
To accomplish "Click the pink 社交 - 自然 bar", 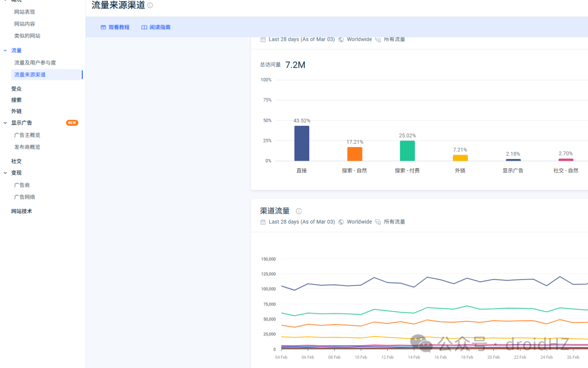I will pyautogui.click(x=566, y=160).
